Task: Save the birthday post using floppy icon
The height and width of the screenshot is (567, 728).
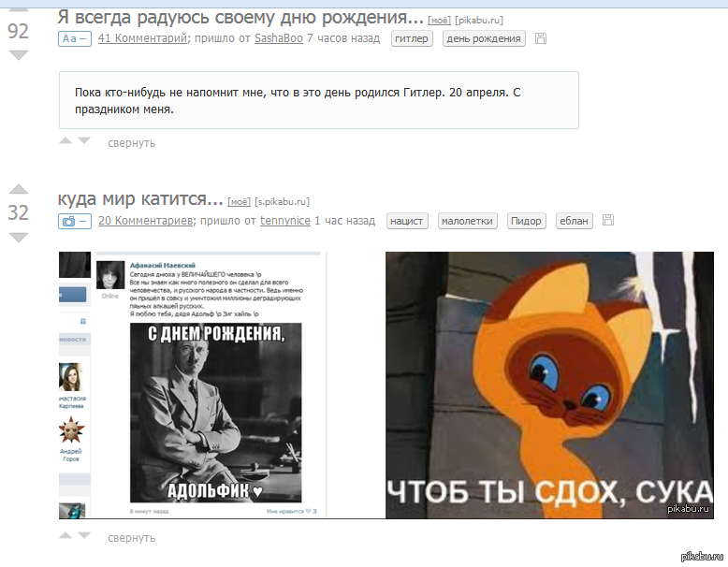Action: (x=540, y=38)
